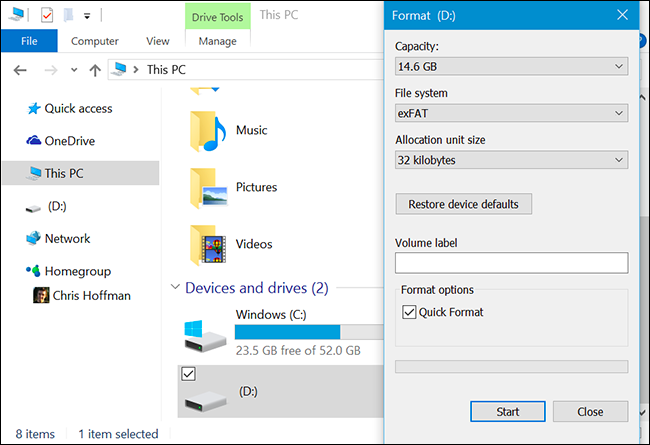650x445 pixels.
Task: Go up one level with the up arrow
Action: pyautogui.click(x=94, y=70)
